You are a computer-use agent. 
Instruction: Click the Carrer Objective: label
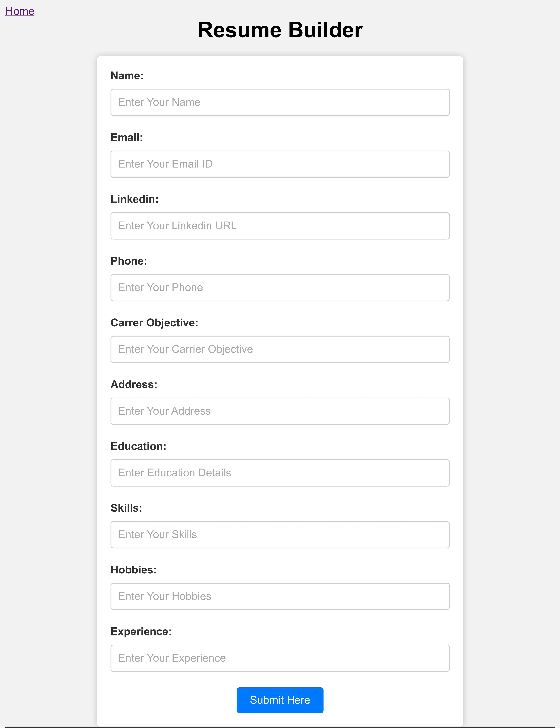coord(154,323)
